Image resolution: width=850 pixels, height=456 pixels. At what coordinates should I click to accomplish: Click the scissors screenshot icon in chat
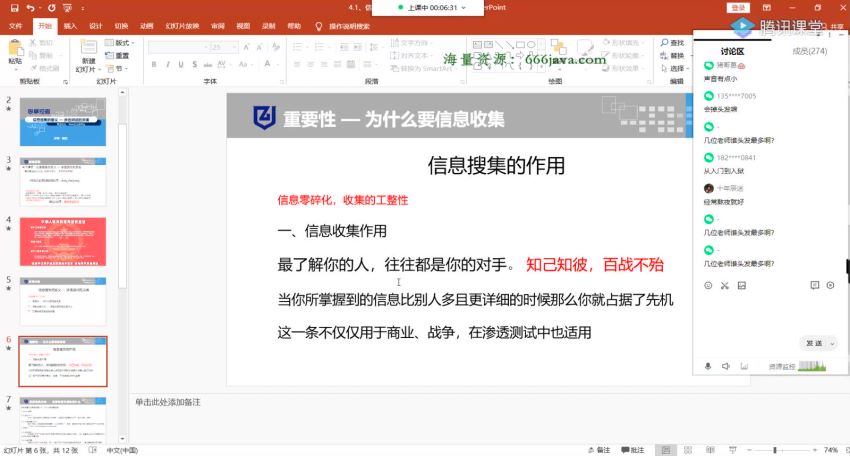tap(724, 286)
